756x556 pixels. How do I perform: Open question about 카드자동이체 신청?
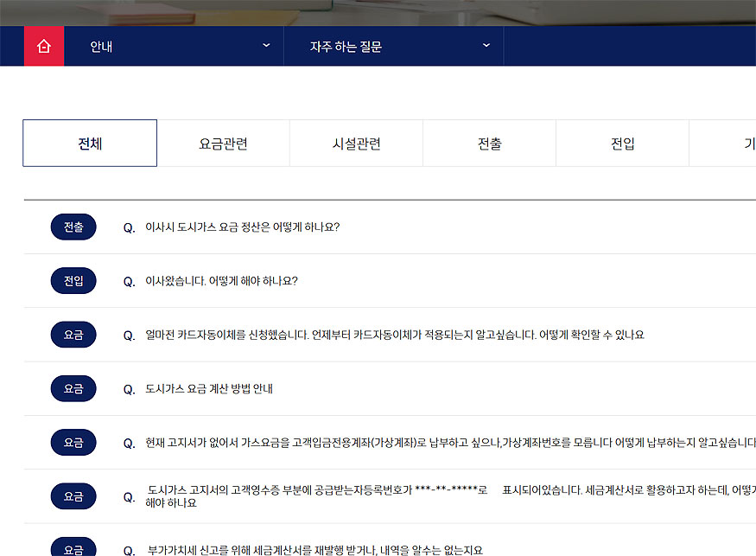(x=395, y=336)
